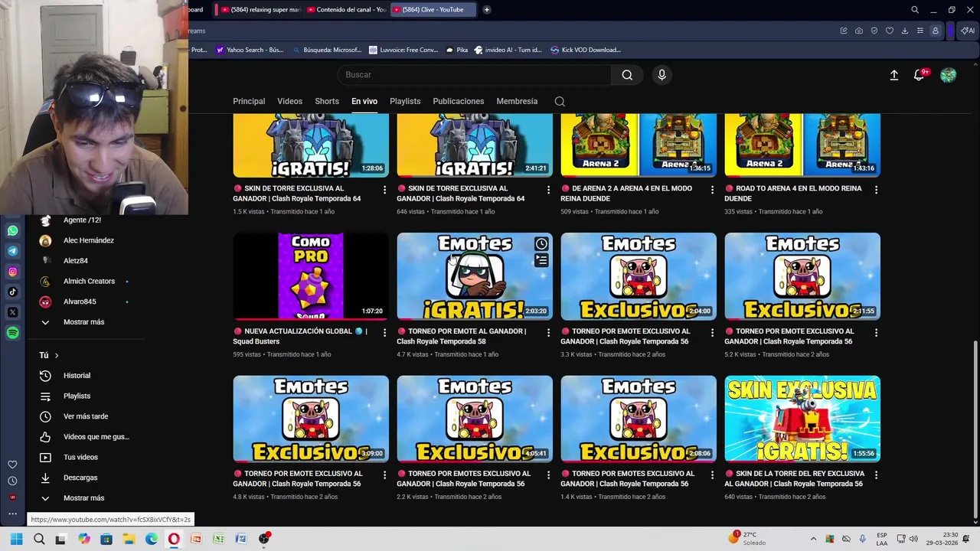980x551 pixels.
Task: Click weather widget showing 27°C Soleado
Action: pos(749,539)
